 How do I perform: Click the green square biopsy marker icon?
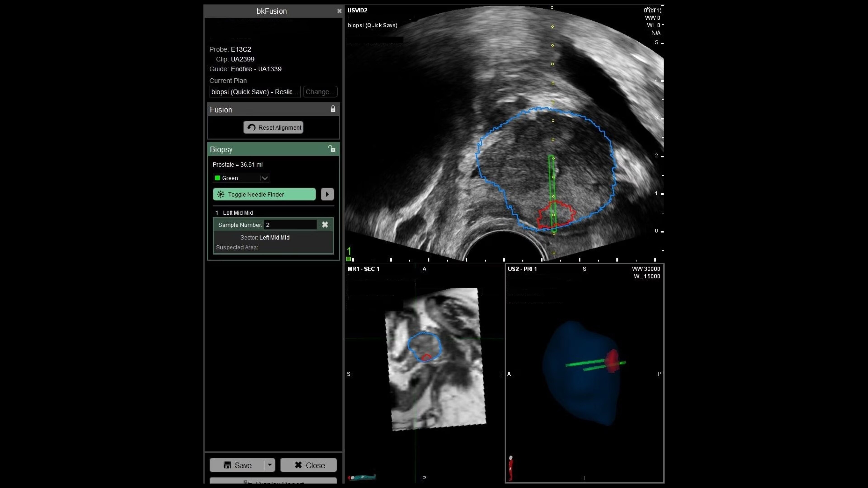pos(348,259)
